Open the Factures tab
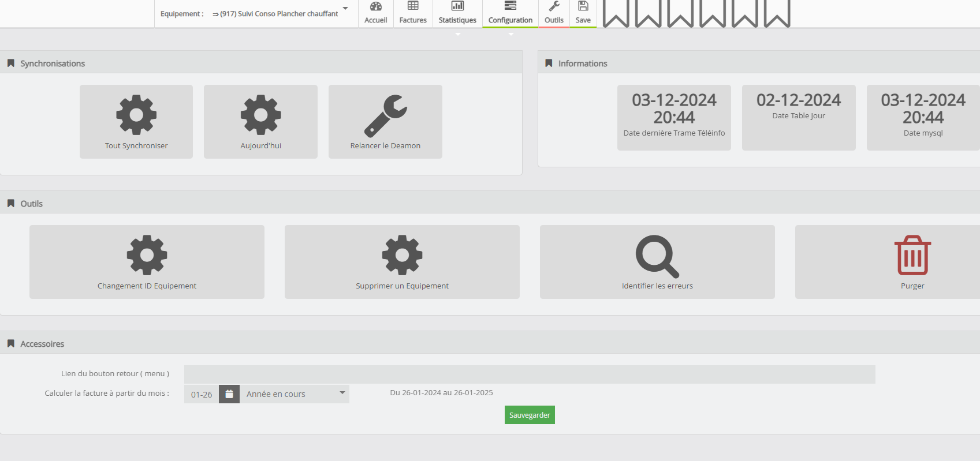This screenshot has height=461, width=980. click(413, 13)
